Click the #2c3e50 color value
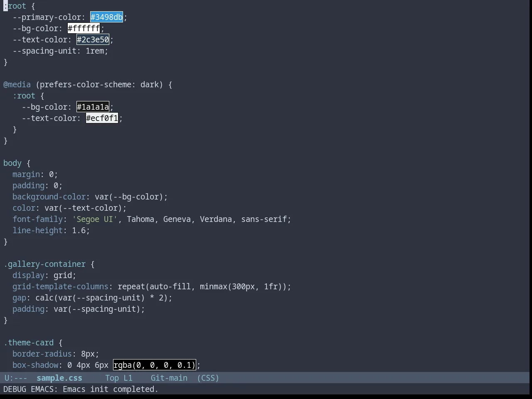 click(x=93, y=39)
